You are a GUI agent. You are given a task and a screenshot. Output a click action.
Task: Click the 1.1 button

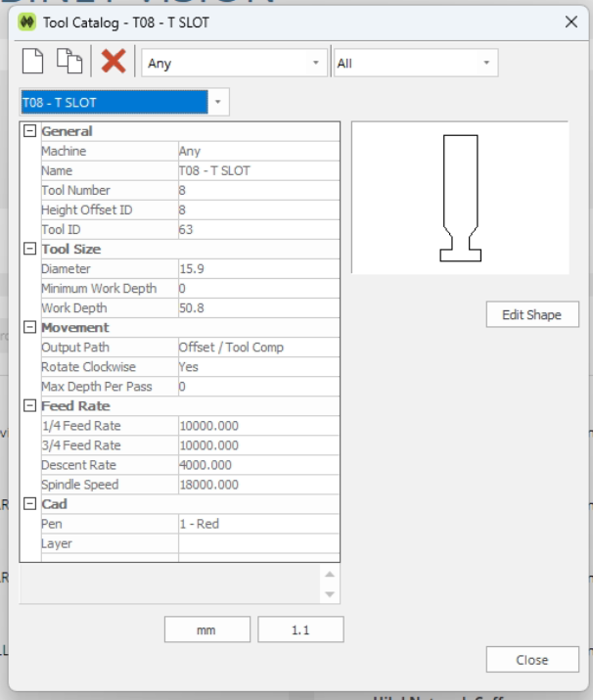(x=300, y=630)
